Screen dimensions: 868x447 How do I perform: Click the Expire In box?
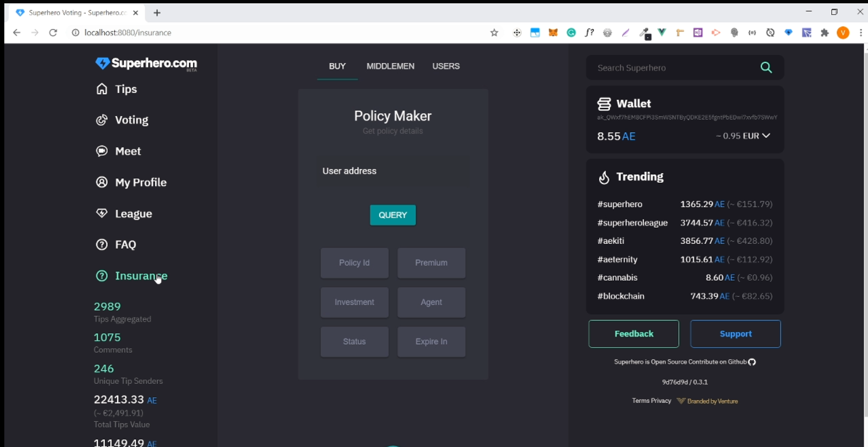pyautogui.click(x=432, y=342)
